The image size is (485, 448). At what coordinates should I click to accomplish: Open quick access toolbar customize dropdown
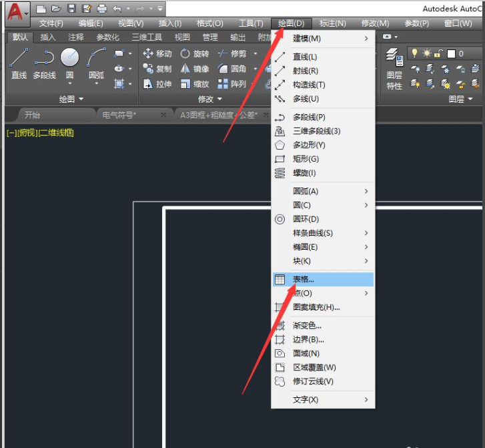[x=160, y=9]
